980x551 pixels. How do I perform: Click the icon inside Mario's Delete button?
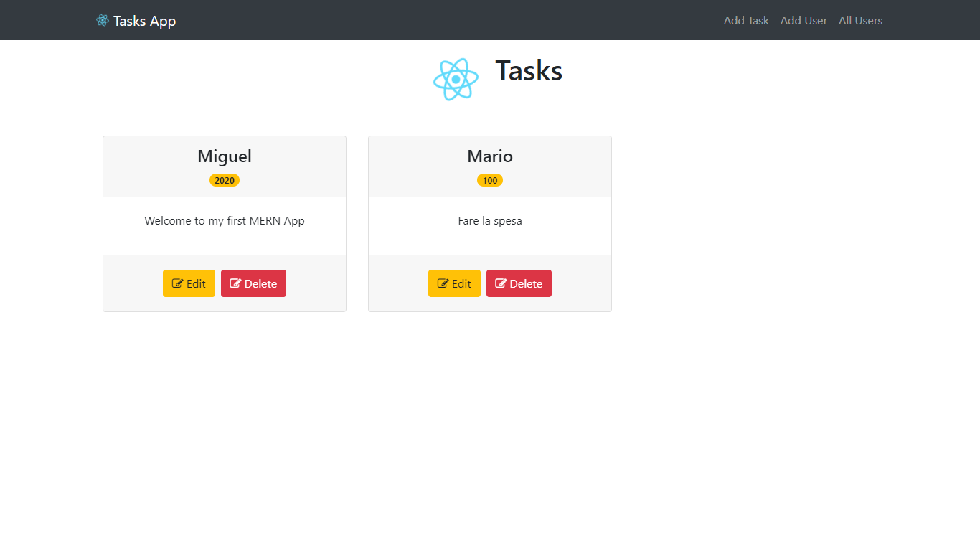click(501, 283)
